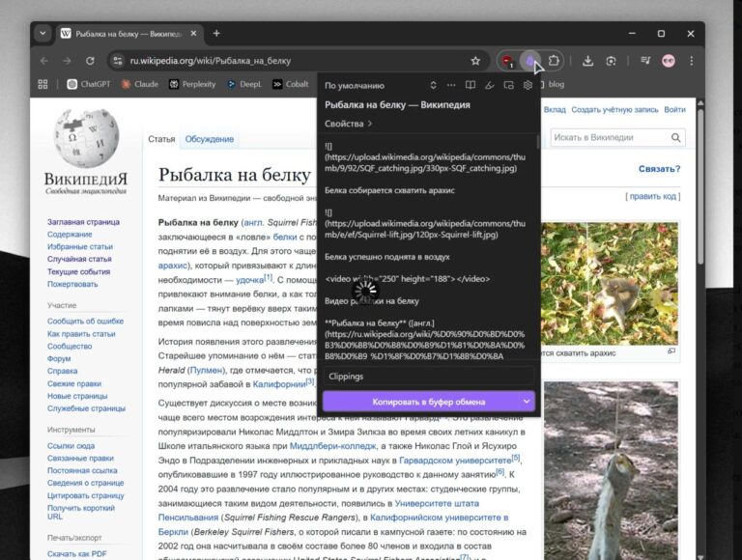Open the media controls icon
The width and height of the screenshot is (742, 560).
645,61
